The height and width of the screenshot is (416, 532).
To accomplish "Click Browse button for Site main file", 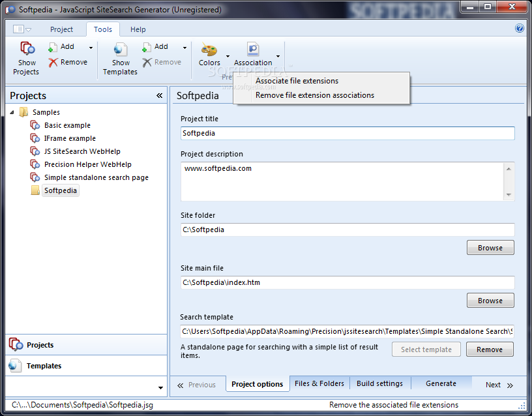I will pyautogui.click(x=490, y=301).
